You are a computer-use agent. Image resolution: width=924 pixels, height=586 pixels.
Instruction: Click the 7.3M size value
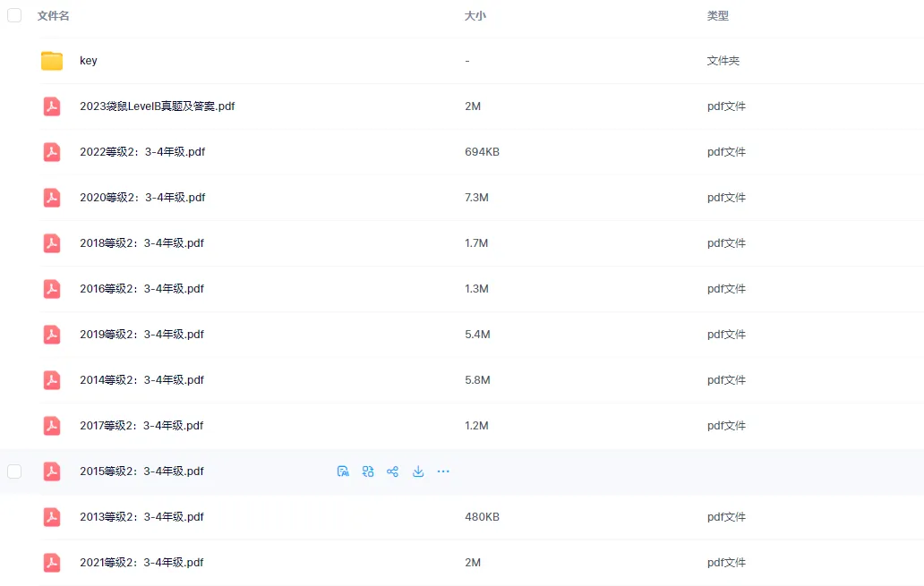pos(476,198)
